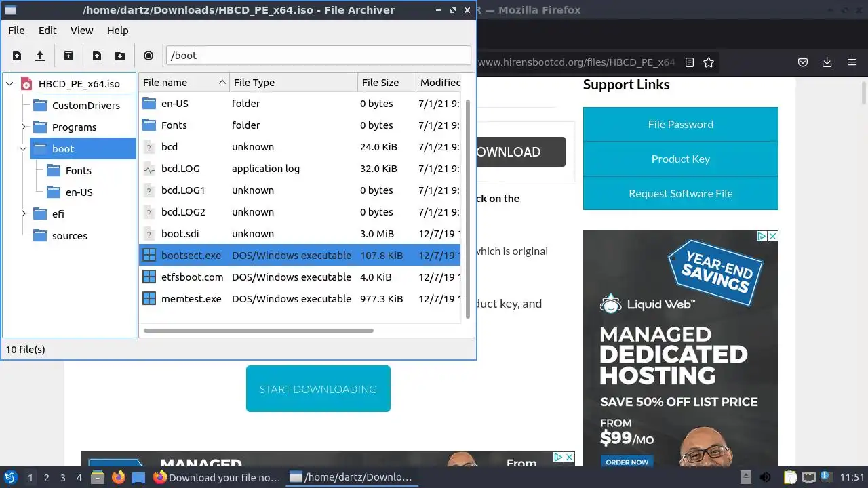Click the Add folder toolbar icon
This screenshot has height=488, width=868.
click(x=120, y=56)
